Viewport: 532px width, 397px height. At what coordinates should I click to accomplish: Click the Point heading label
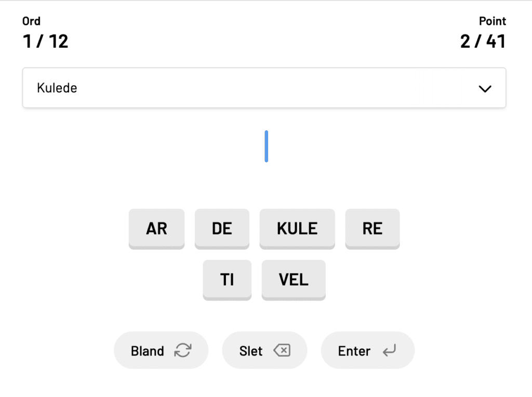pos(492,21)
